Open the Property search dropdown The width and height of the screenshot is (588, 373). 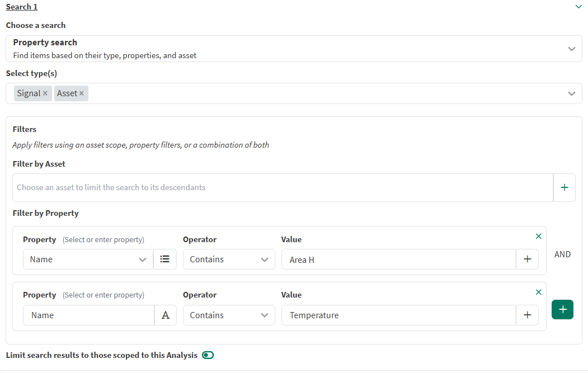pyautogui.click(x=571, y=49)
